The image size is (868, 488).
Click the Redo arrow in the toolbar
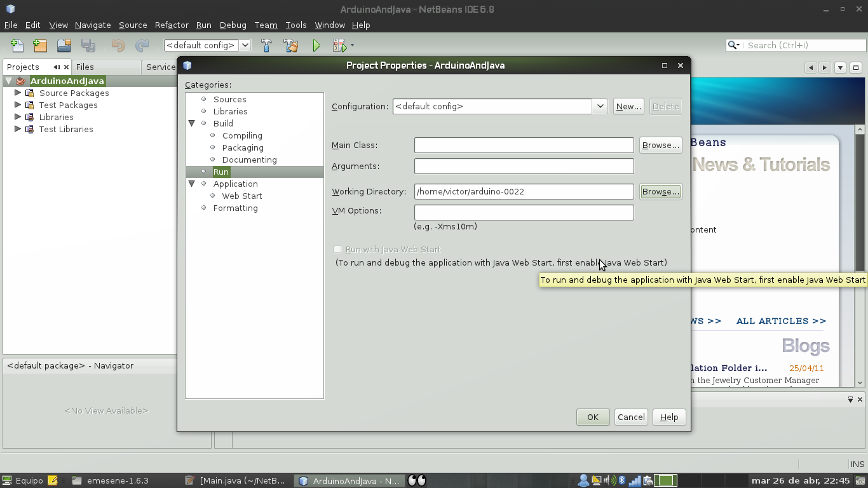[x=142, y=45]
